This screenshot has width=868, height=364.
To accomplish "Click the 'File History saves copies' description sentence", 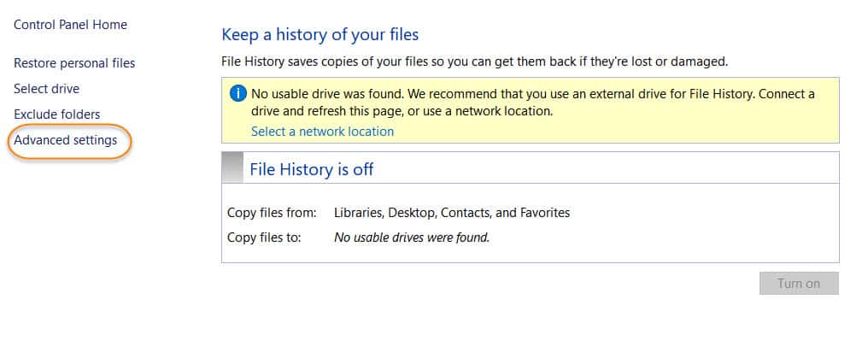I will pyautogui.click(x=474, y=62).
